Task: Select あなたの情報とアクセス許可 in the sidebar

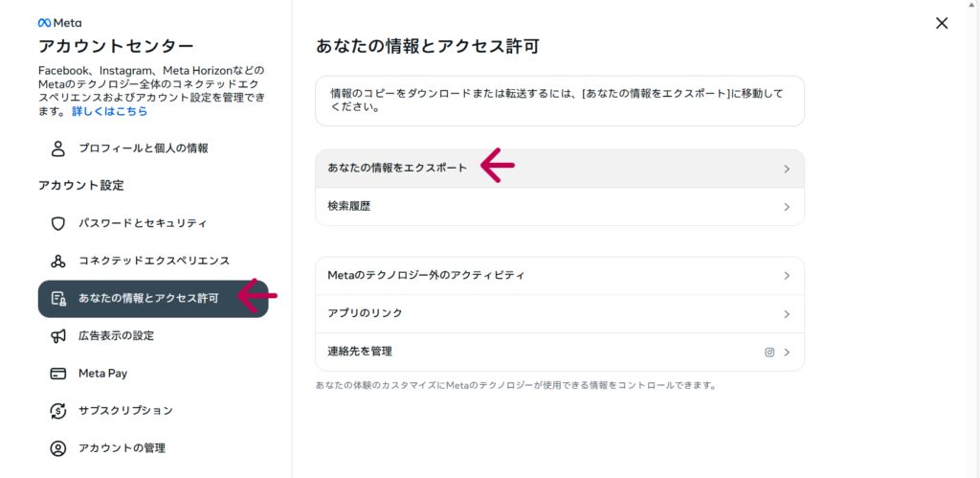Action: pos(148,298)
